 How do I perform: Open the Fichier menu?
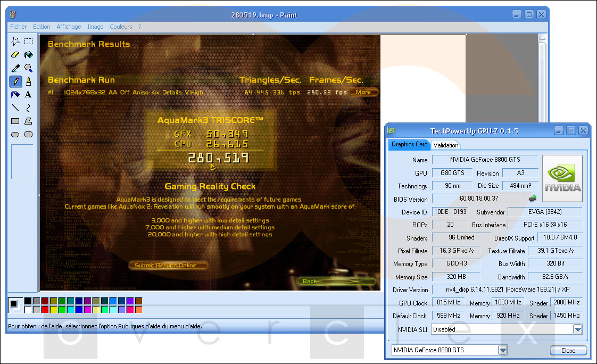(18, 27)
